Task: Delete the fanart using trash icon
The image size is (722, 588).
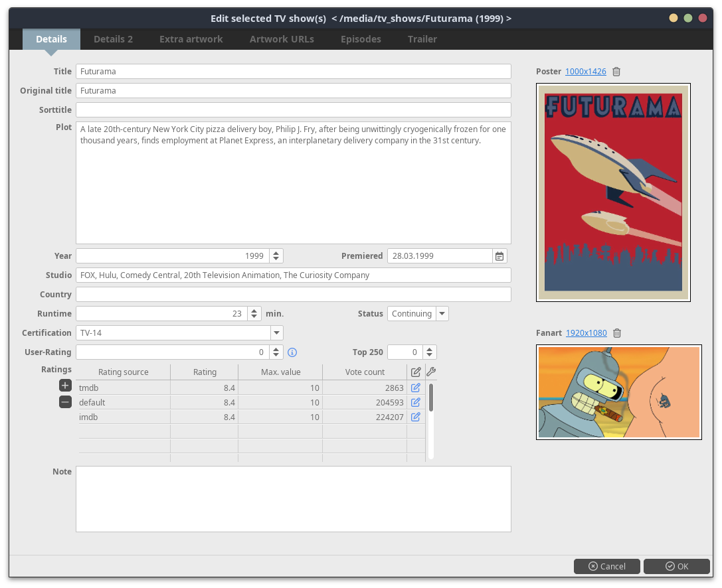Action: pos(617,333)
